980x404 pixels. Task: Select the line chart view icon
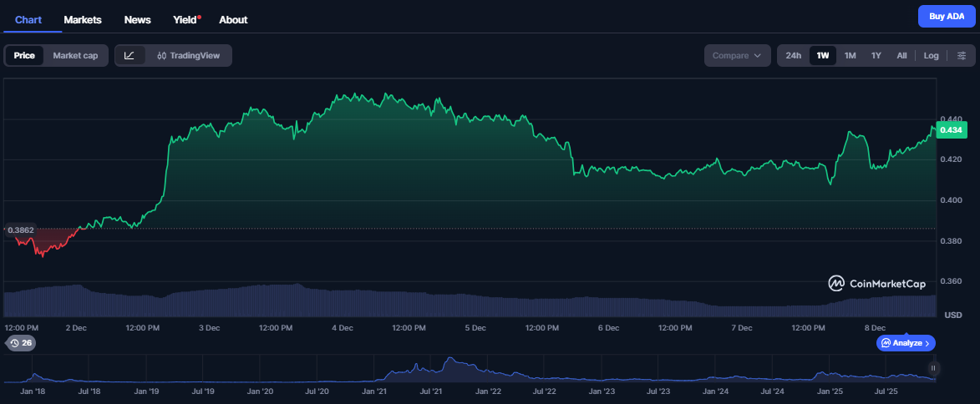coord(129,56)
